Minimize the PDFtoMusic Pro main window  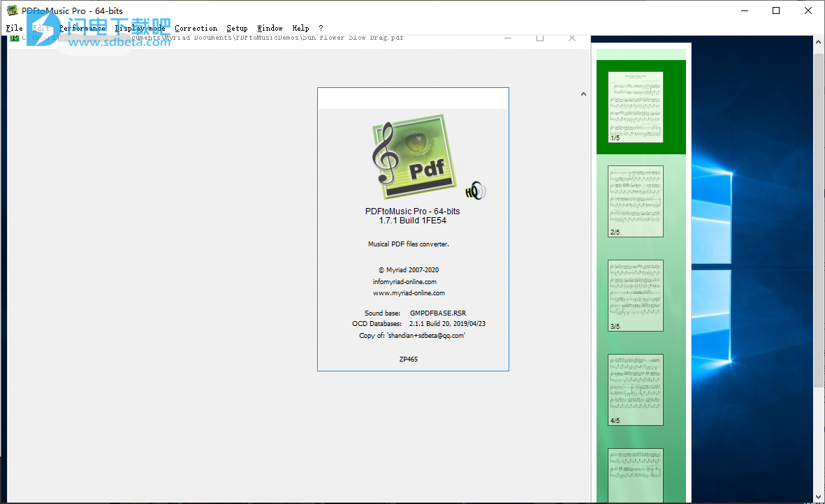[x=745, y=10]
